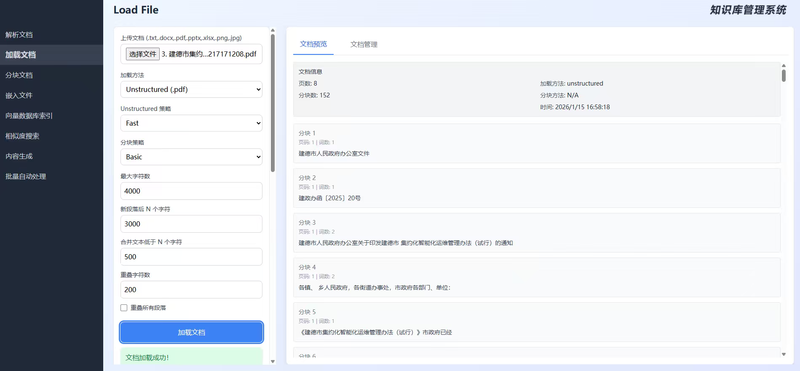This screenshot has width=800, height=371.
Task: Click the 选择文件 file chooser button
Action: pos(142,54)
